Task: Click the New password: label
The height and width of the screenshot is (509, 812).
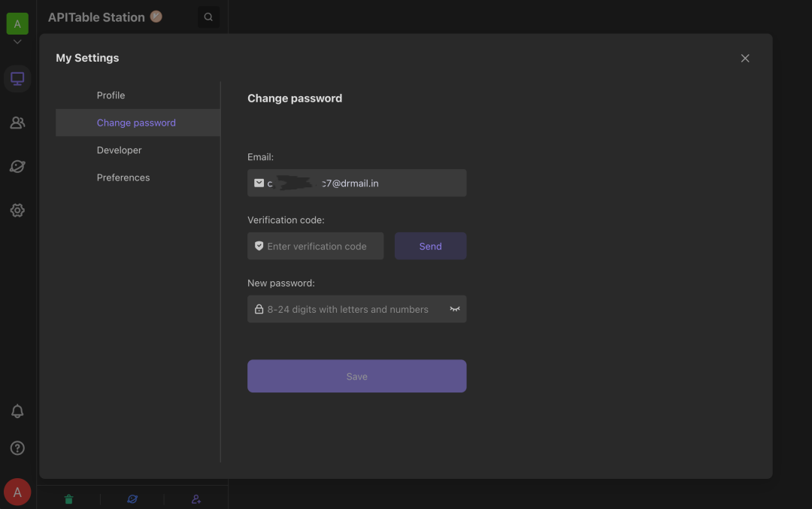Action: tap(281, 283)
